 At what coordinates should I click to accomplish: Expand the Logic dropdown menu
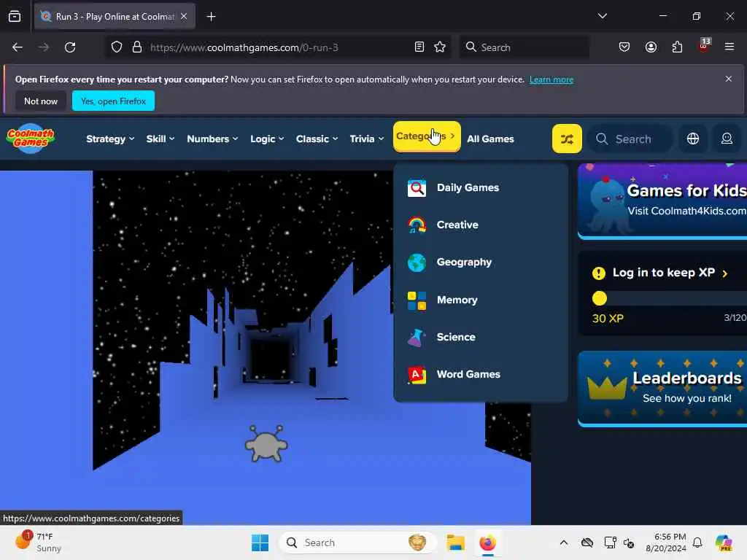pyautogui.click(x=267, y=139)
